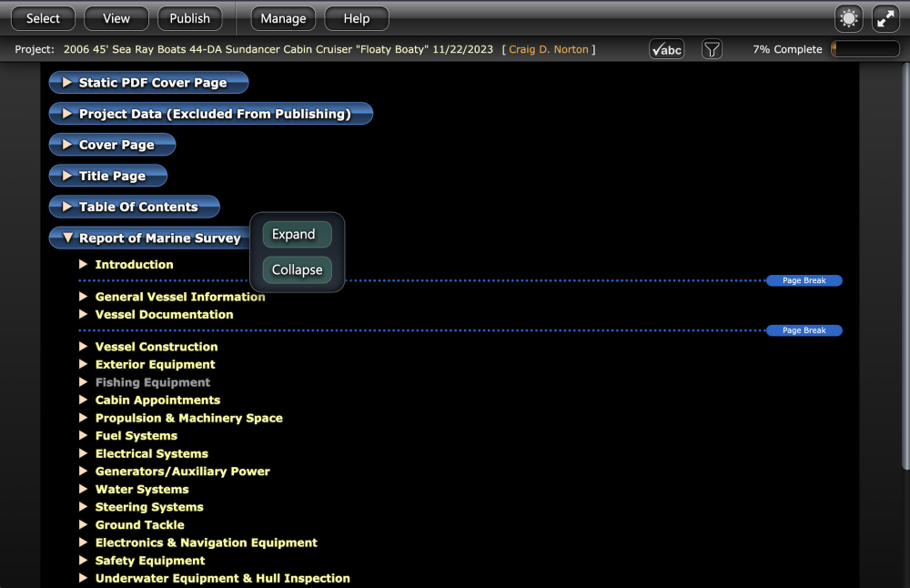Expand the Table Of Contents section

coord(66,207)
